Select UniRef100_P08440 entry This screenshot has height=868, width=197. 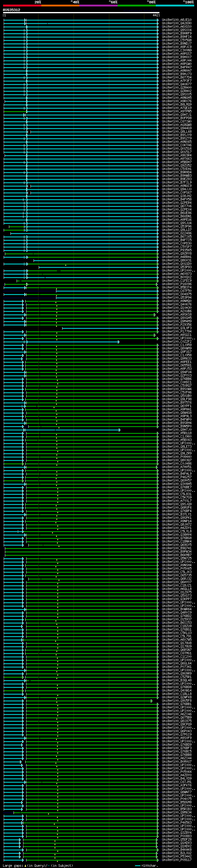pyautogui.click(x=177, y=457)
